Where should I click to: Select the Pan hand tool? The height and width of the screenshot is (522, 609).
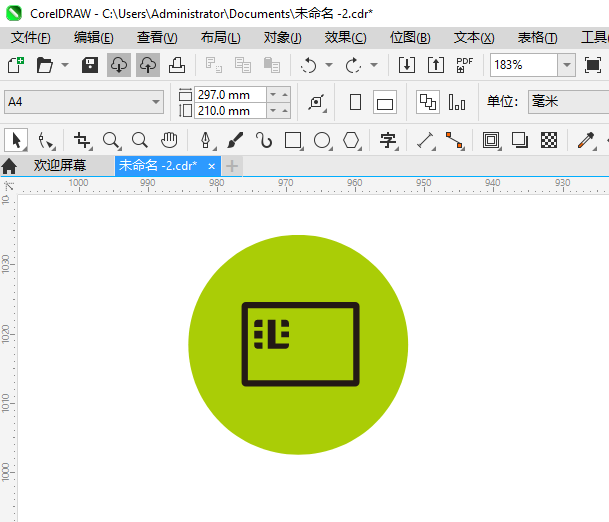(169, 140)
